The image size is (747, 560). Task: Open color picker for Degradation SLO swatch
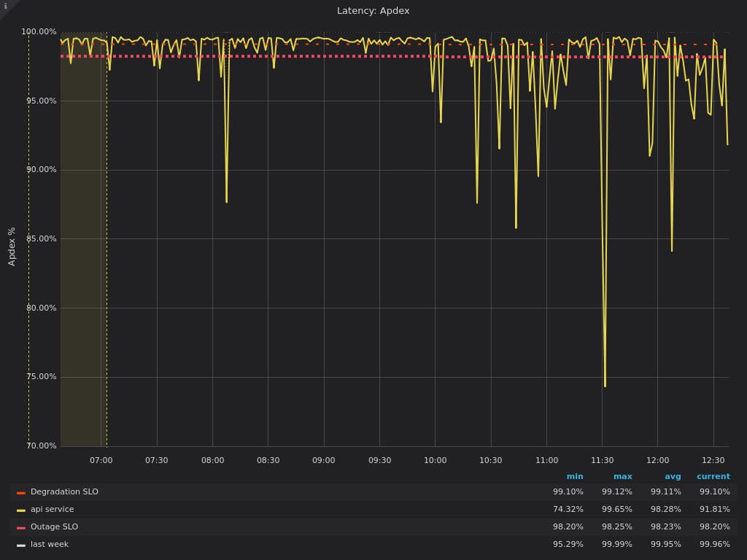[x=21, y=492]
